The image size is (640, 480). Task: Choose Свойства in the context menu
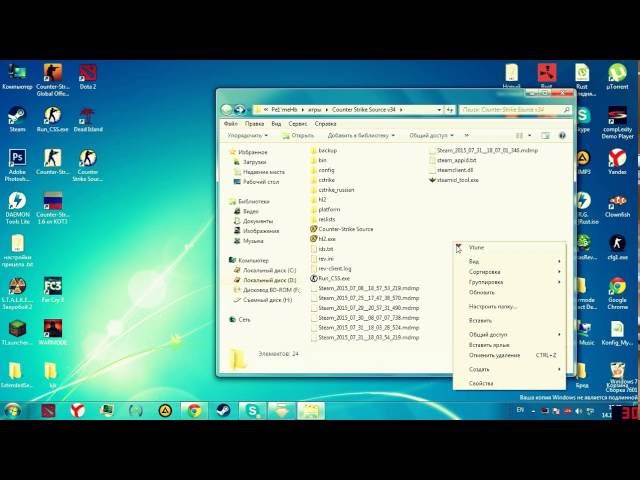(x=509, y=383)
